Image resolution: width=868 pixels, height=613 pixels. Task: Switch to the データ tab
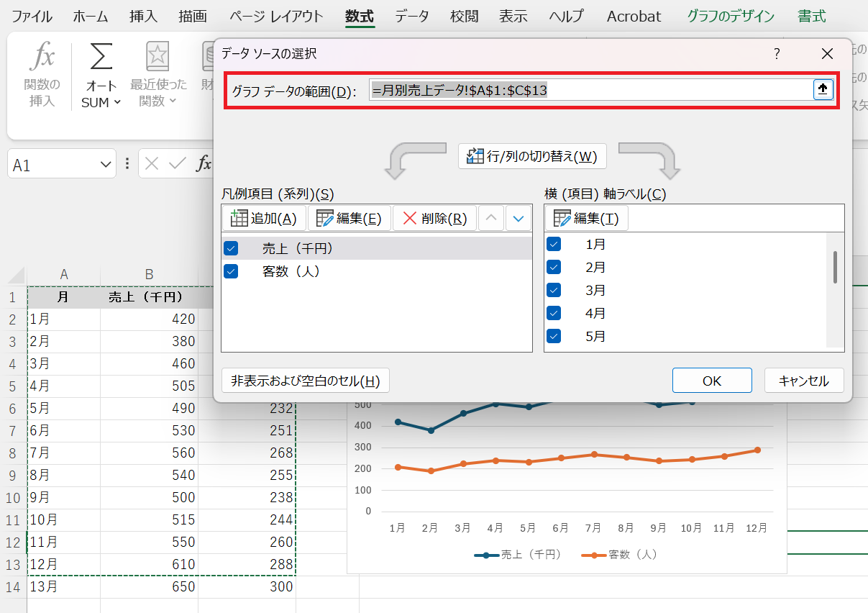(412, 16)
